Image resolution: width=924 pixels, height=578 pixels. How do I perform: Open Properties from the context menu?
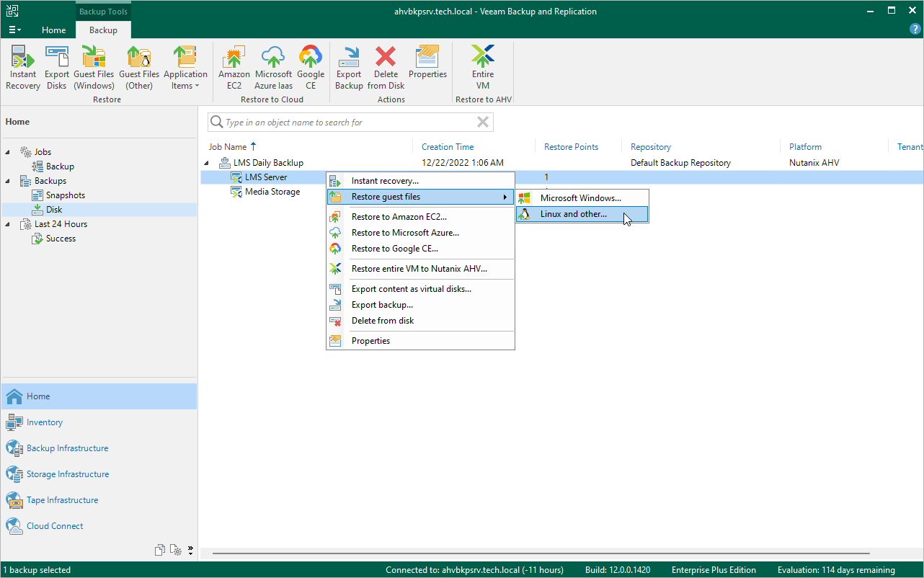(421, 341)
